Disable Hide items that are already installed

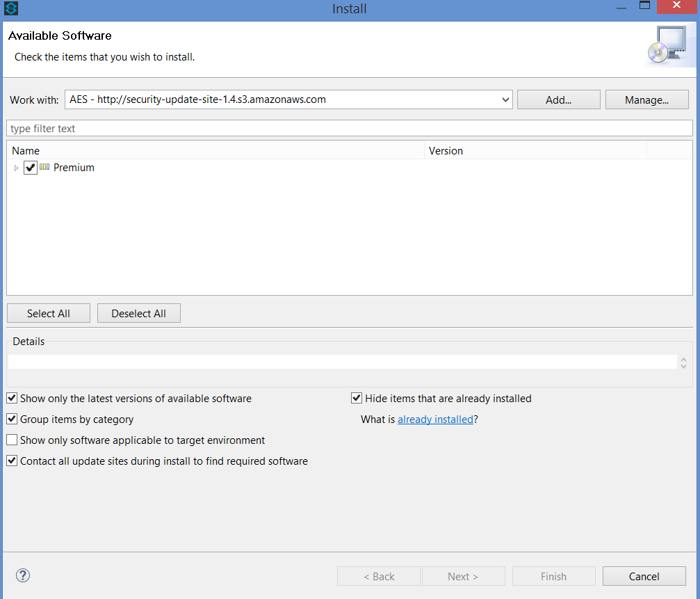[357, 399]
